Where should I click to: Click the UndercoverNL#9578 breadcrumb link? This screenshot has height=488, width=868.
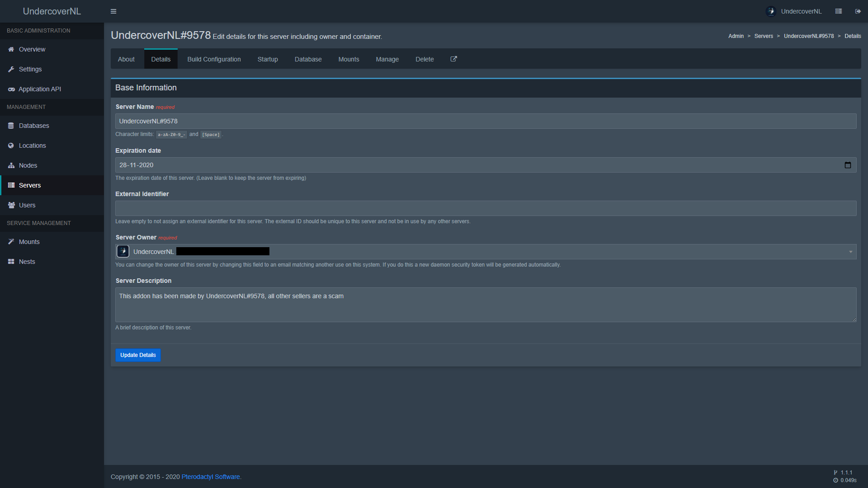point(808,36)
